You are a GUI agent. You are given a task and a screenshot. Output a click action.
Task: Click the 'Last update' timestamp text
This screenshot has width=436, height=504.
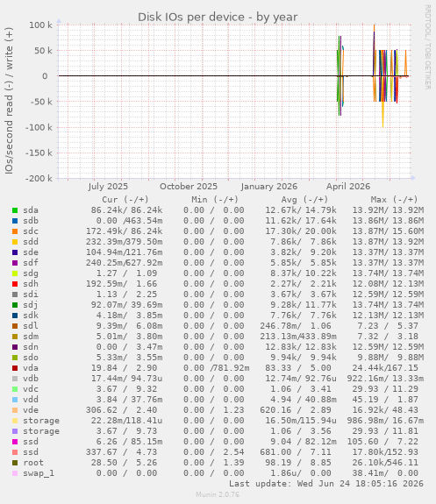(x=326, y=484)
